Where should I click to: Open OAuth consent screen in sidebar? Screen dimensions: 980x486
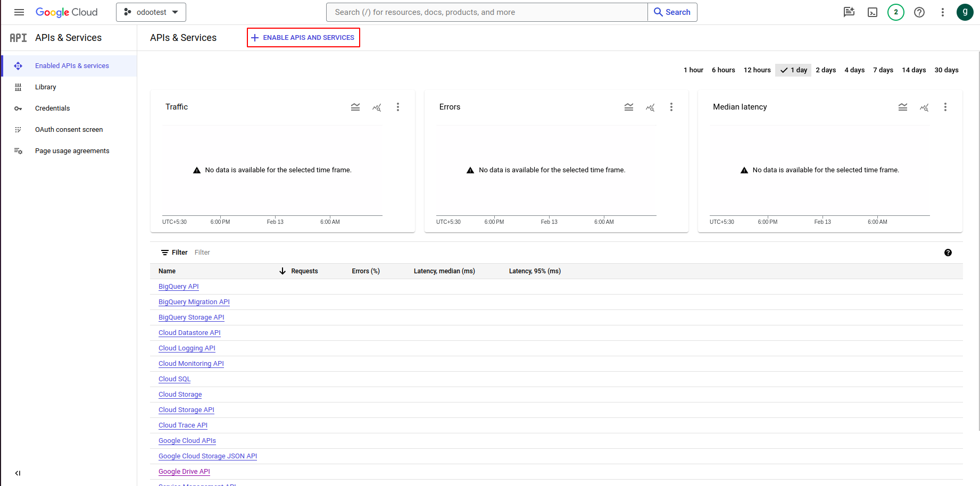(x=69, y=130)
